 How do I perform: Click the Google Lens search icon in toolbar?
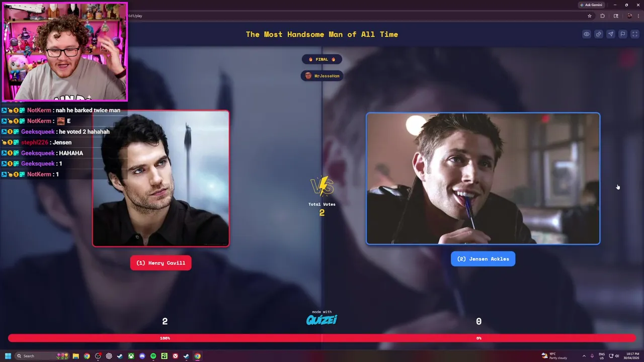(x=616, y=16)
